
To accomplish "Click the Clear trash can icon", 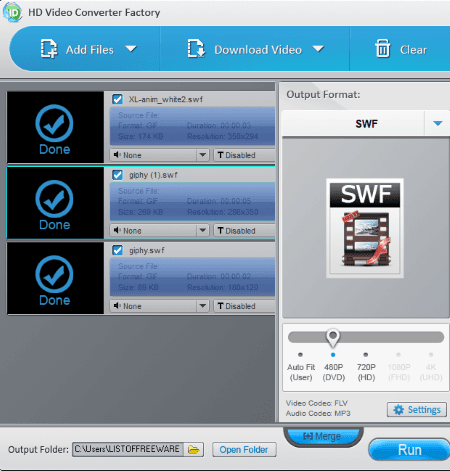I will 382,48.
